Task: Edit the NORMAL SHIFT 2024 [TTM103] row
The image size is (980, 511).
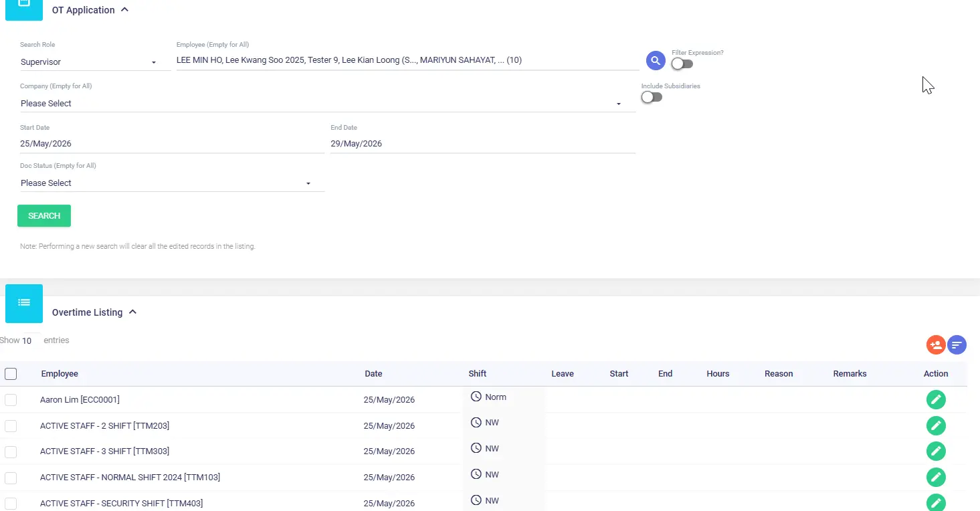Action: (x=936, y=478)
